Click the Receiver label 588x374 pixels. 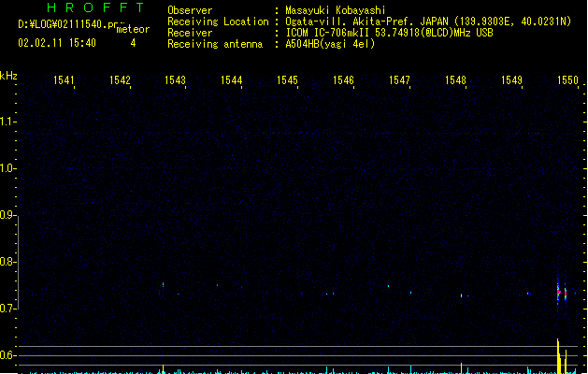click(190, 33)
